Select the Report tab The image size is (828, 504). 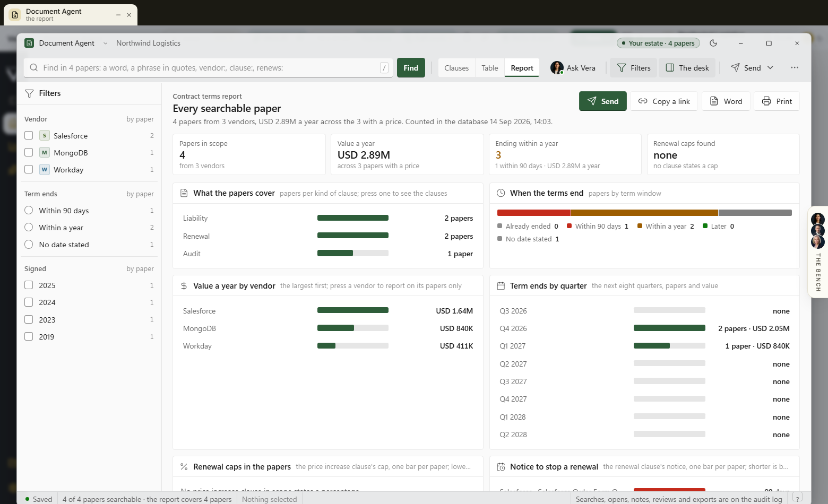pyautogui.click(x=522, y=68)
